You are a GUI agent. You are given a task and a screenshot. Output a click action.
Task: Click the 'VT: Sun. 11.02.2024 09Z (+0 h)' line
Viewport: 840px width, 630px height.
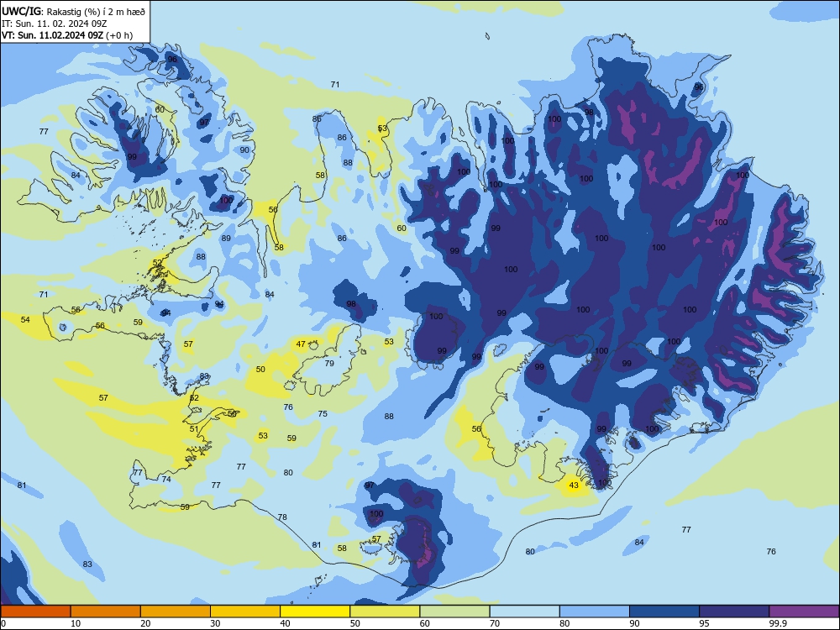[x=67, y=35]
